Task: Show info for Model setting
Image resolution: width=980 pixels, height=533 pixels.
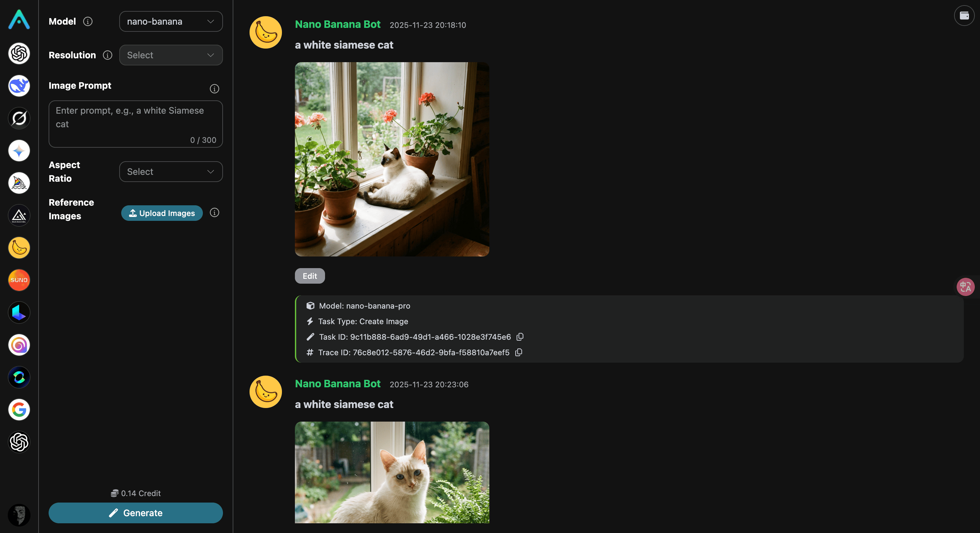Action: pos(88,21)
